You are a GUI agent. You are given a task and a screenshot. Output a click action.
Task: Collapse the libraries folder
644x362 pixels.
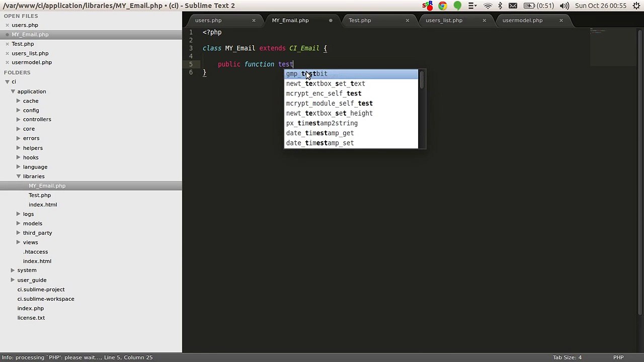pyautogui.click(x=18, y=176)
